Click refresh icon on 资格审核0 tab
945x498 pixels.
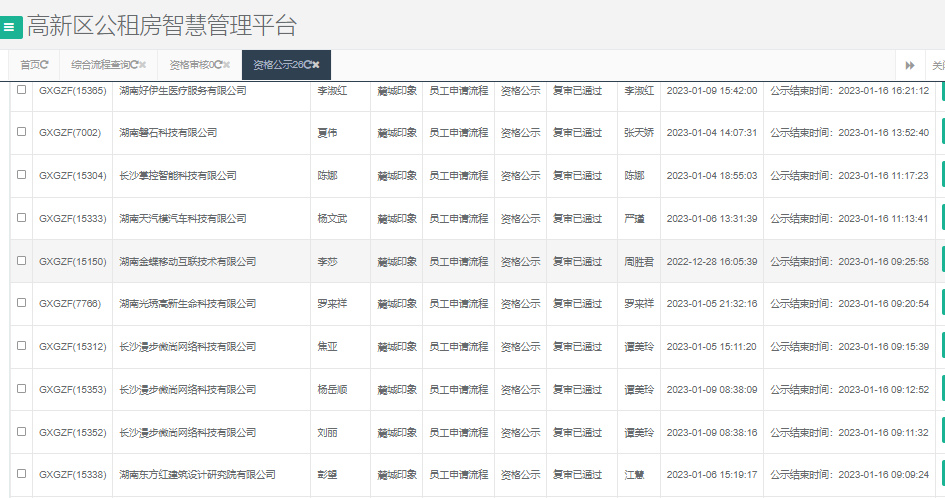218,65
